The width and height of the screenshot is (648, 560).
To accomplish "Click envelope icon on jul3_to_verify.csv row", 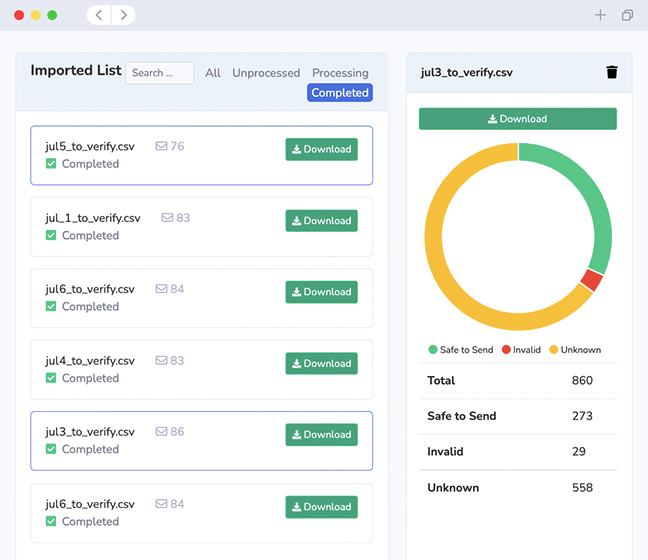I will coord(161,431).
